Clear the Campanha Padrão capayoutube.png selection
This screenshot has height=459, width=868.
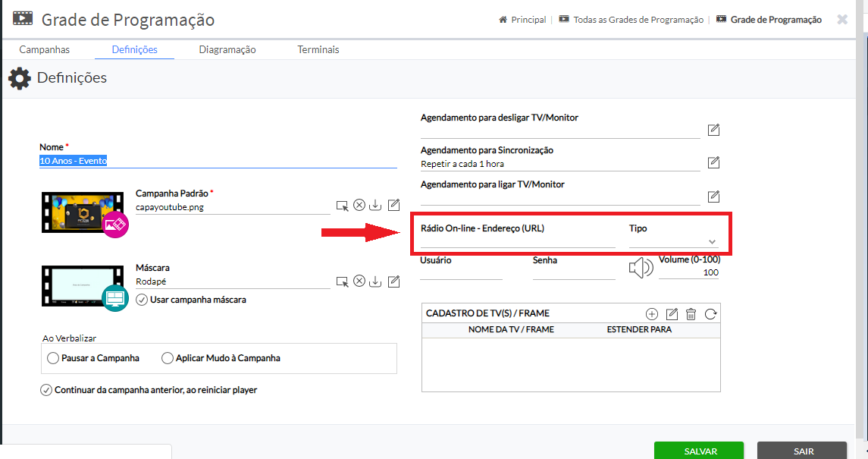click(x=359, y=206)
